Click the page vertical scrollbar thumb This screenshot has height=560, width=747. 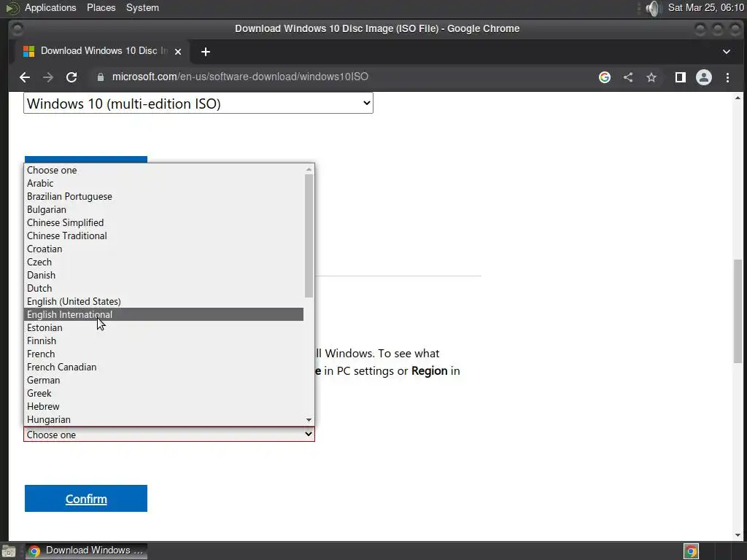point(738,311)
